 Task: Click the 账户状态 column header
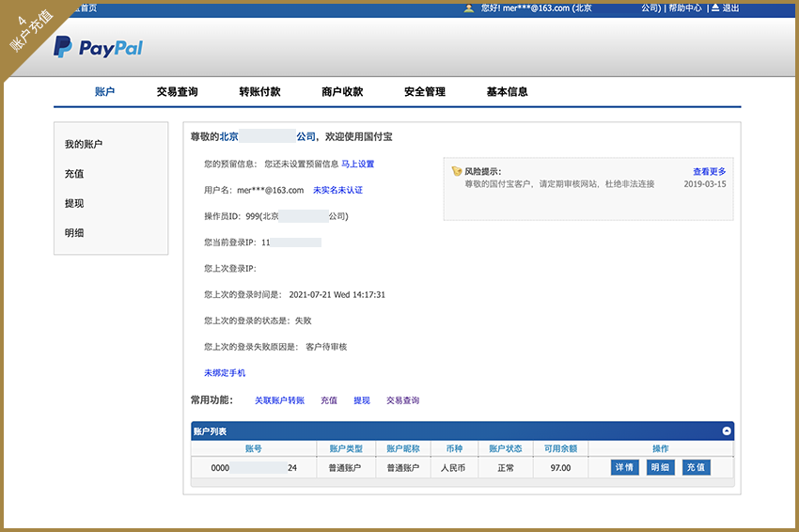[506, 448]
